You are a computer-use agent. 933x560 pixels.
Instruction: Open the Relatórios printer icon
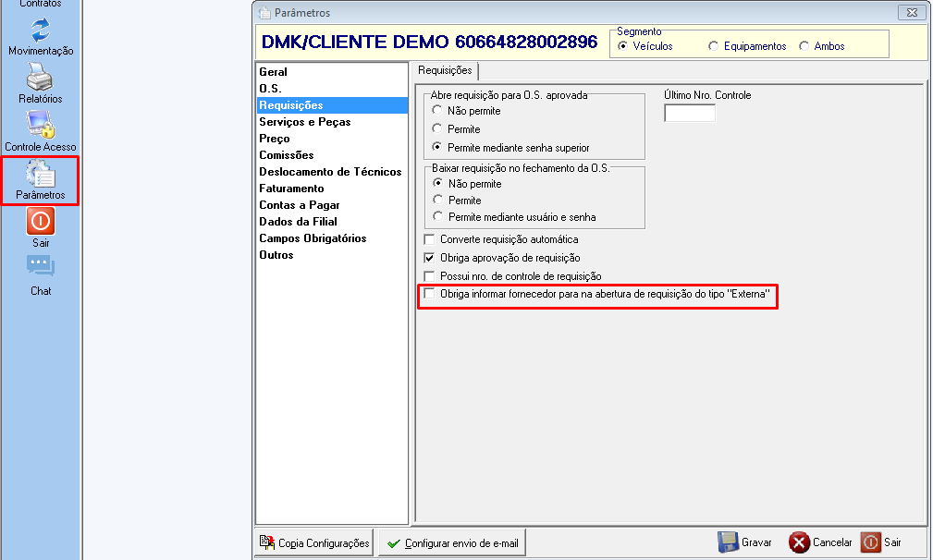(x=40, y=77)
